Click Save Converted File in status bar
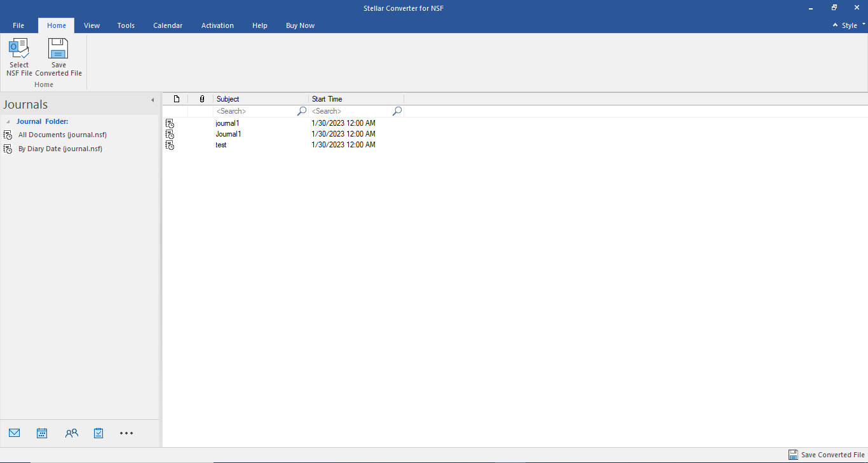Image resolution: width=868 pixels, height=463 pixels. click(827, 455)
